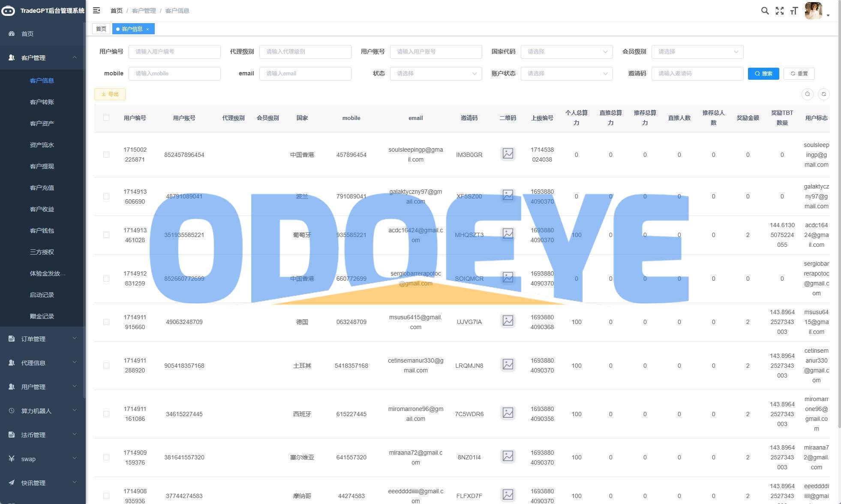Open 客户转账 in the sidebar
The image size is (841, 504).
[42, 102]
